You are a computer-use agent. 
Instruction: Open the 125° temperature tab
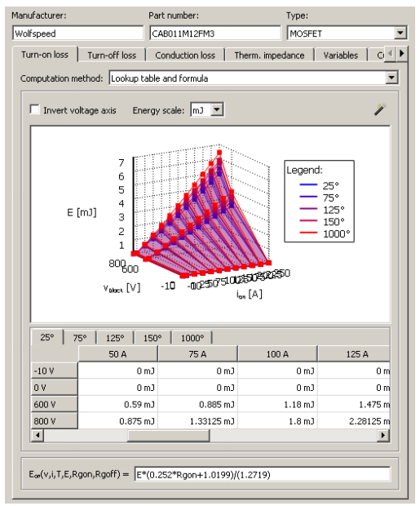click(115, 338)
